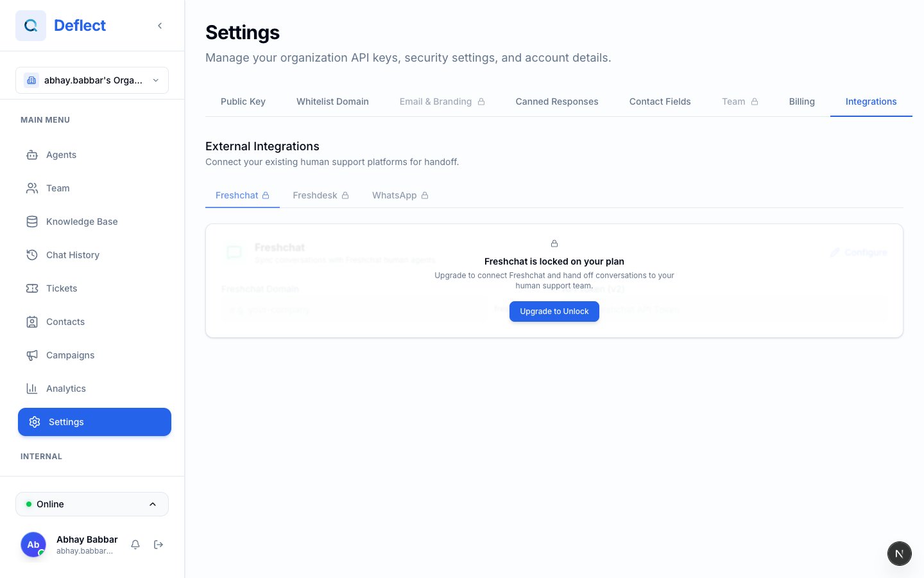This screenshot has height=578, width=924.
Task: Switch to the Public Key tab
Action: click(243, 101)
